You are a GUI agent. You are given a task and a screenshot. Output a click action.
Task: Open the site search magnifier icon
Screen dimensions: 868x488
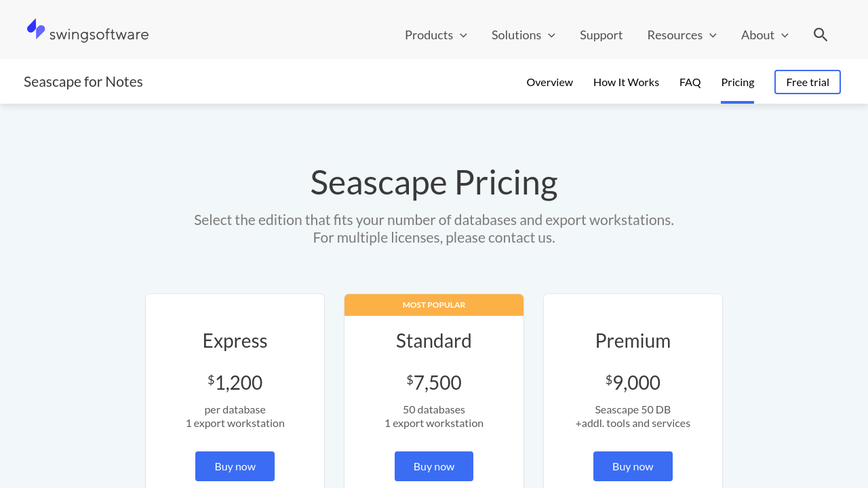click(821, 35)
